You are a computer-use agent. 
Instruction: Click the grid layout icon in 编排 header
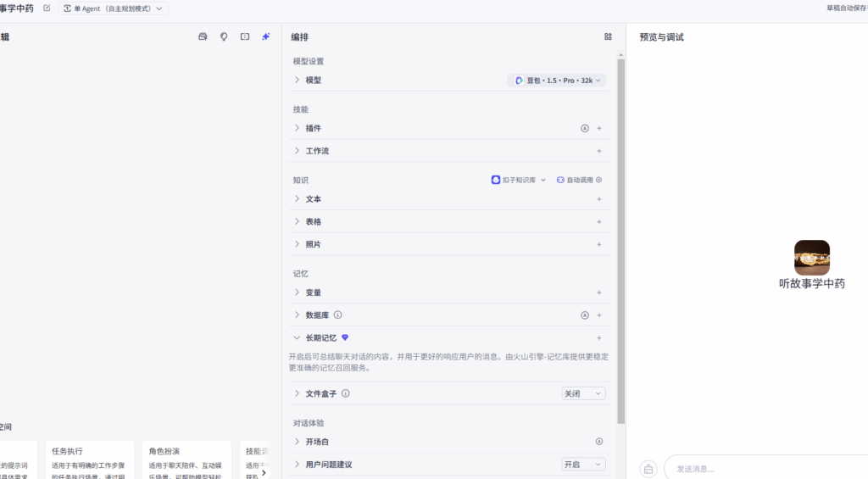[608, 37]
